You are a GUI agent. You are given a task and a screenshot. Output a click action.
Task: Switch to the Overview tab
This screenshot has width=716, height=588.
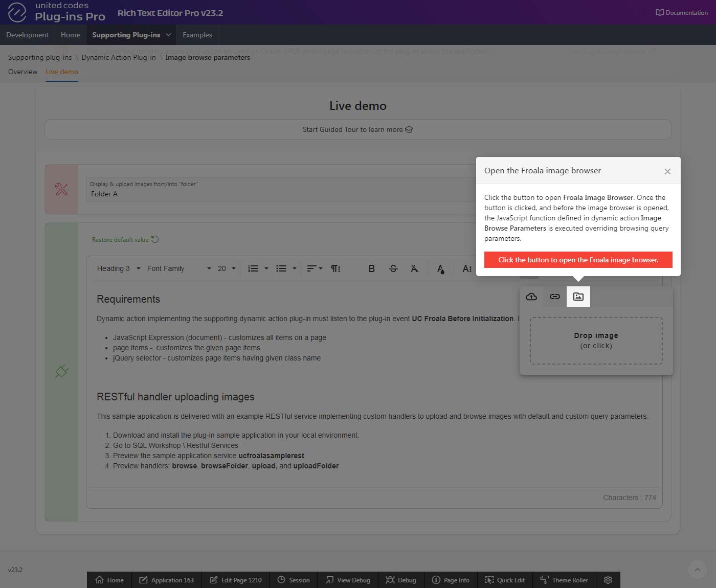23,72
